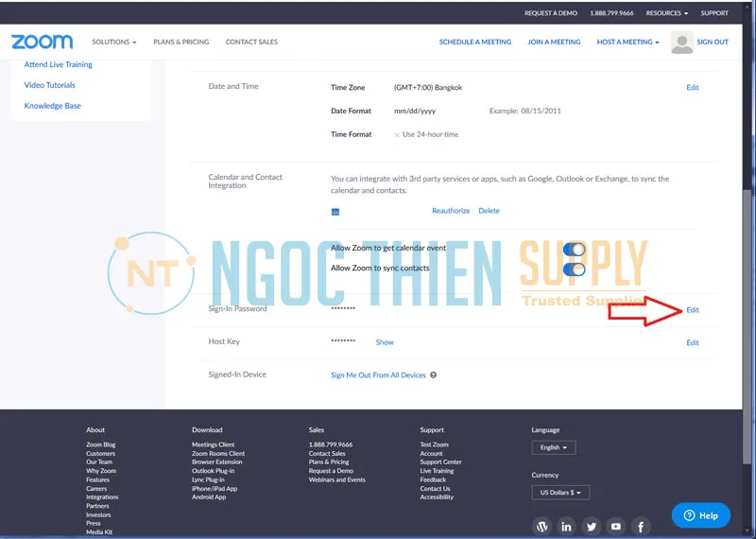Click Edit for Sign-In Password
This screenshot has width=756, height=539.
coord(693,310)
